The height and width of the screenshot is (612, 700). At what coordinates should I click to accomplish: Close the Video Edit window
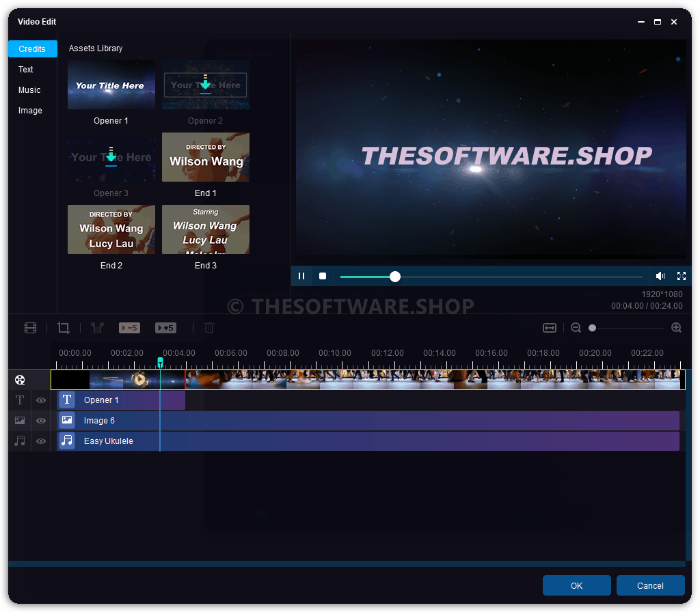tap(674, 22)
